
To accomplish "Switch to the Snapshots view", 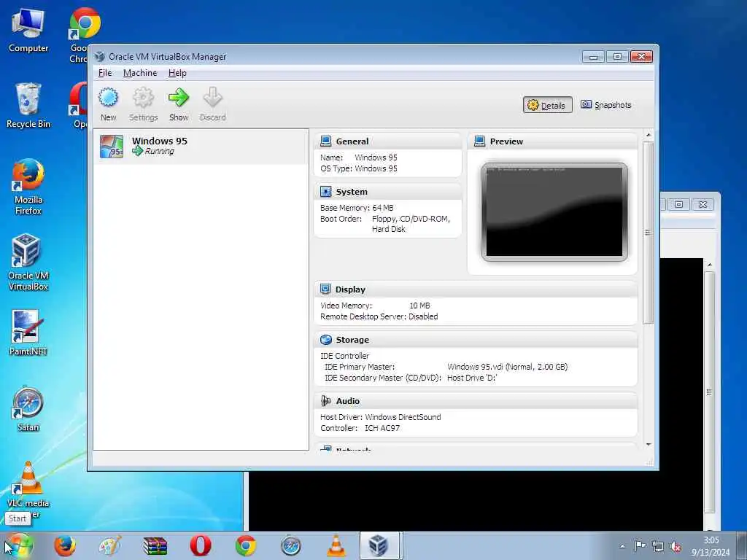I will [606, 105].
